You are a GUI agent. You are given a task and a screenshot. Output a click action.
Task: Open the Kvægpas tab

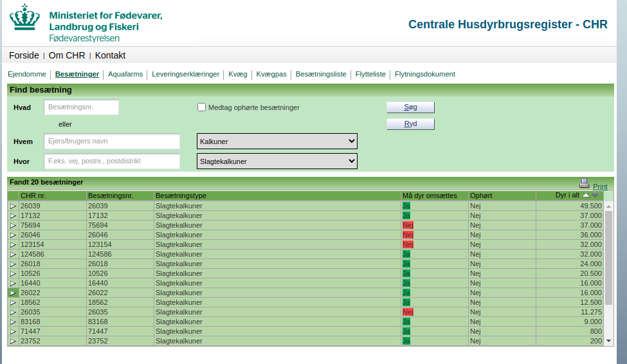271,74
